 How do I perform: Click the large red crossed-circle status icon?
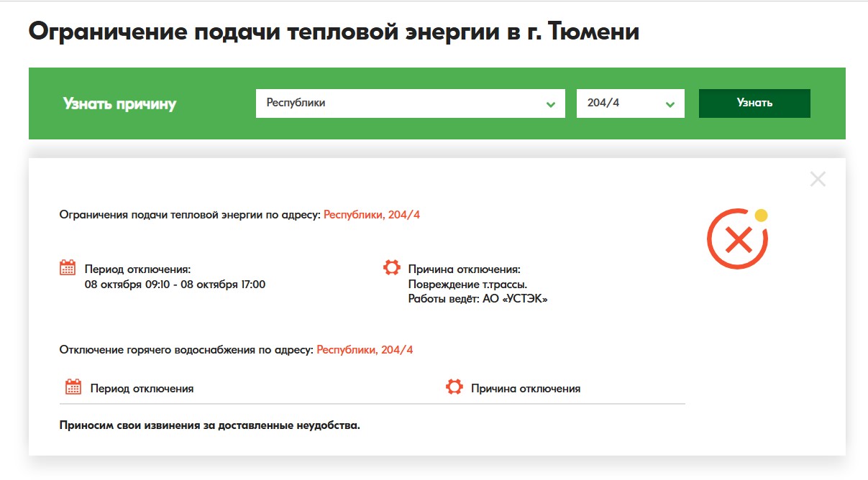click(736, 240)
